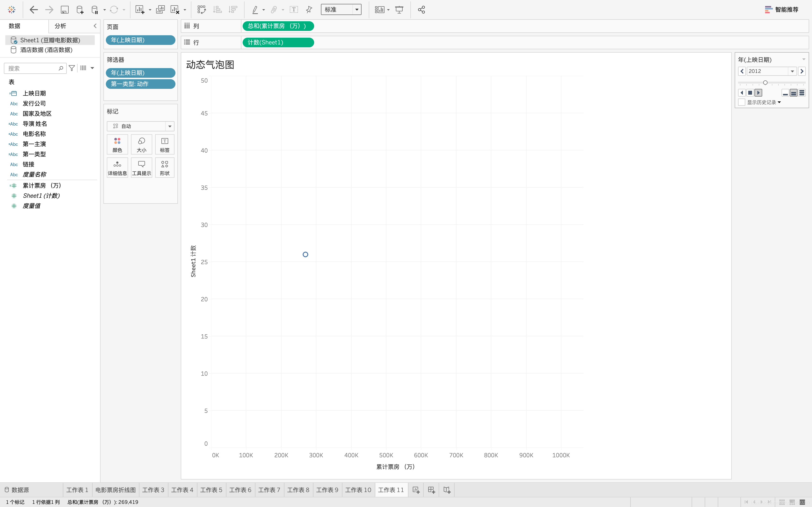Image resolution: width=812 pixels, height=507 pixels.
Task: Click the new dashboard icon
Action: 431,490
